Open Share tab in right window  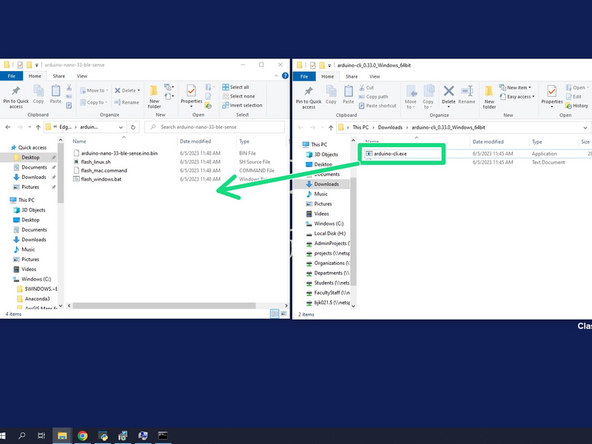(352, 76)
